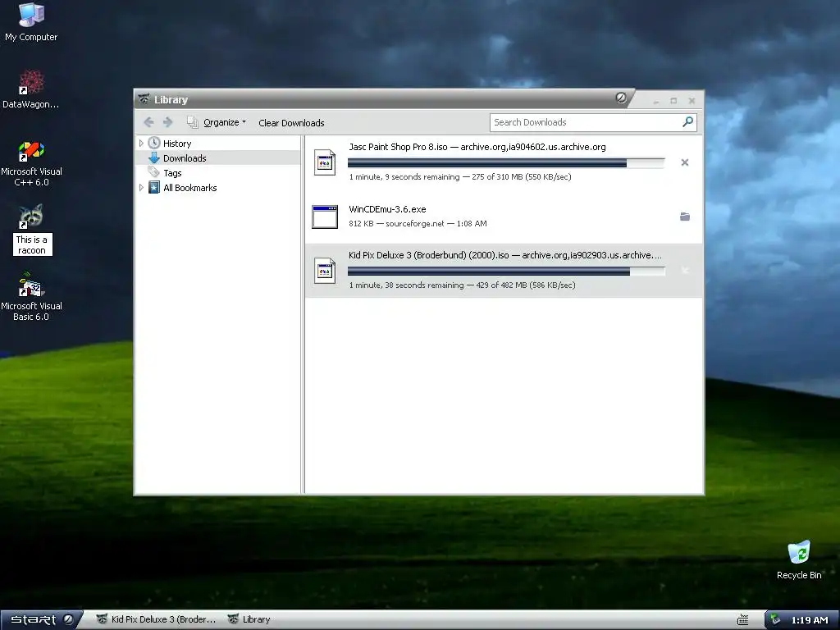The height and width of the screenshot is (630, 840).
Task: Open containing folder for WinCDEmu-3.6.exe
Action: 685,217
